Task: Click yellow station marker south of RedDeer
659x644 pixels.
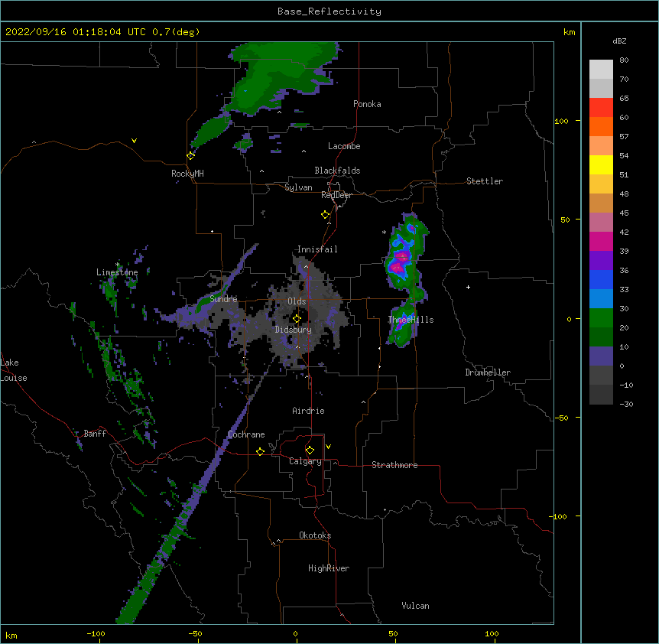Action: click(x=326, y=215)
